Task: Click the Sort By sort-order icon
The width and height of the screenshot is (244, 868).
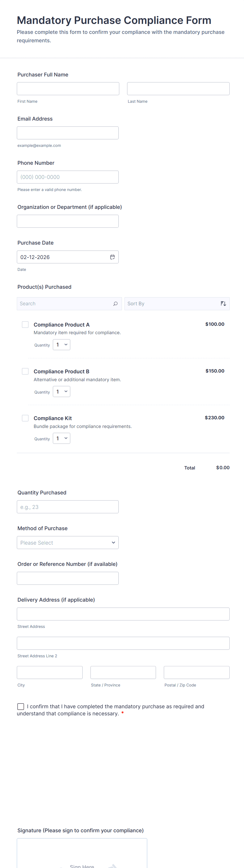Action: (223, 304)
